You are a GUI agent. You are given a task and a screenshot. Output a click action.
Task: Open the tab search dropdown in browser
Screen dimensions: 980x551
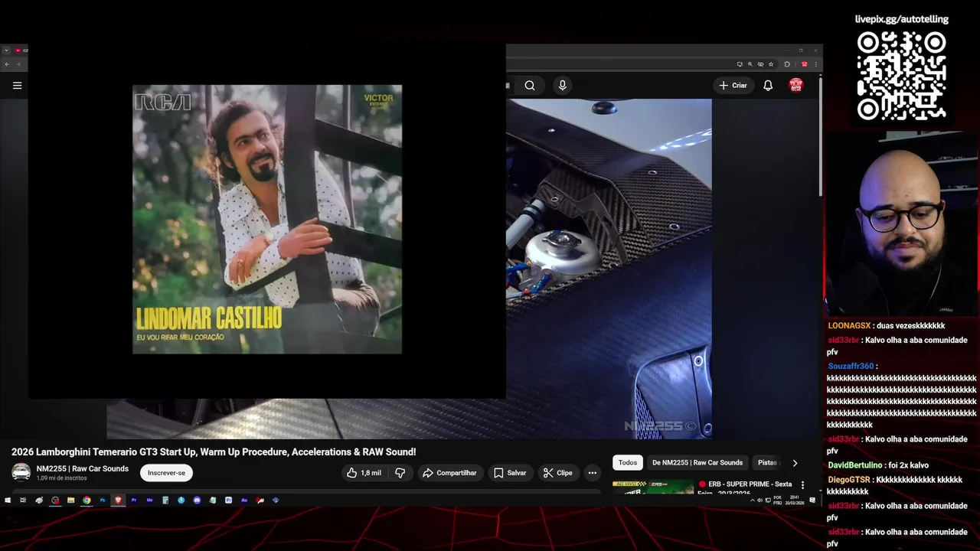(6, 51)
